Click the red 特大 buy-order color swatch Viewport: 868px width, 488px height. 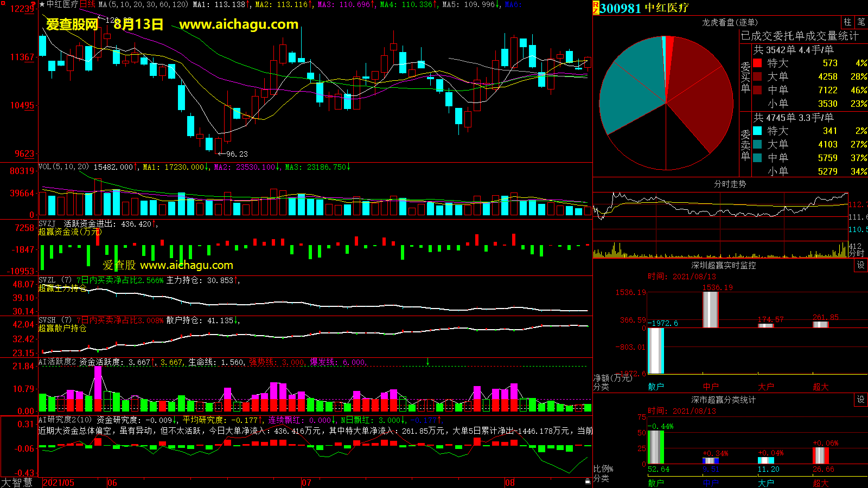click(757, 63)
